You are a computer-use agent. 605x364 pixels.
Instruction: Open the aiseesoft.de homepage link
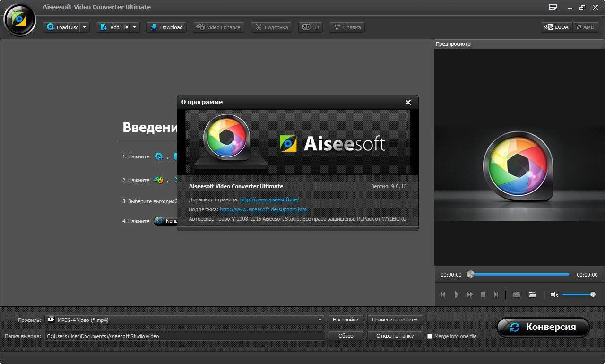coord(269,199)
